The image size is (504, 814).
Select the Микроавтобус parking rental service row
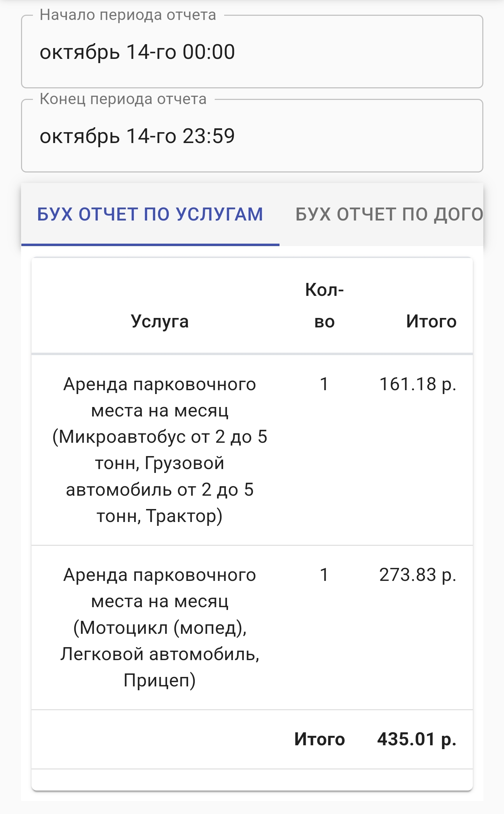coord(160,450)
